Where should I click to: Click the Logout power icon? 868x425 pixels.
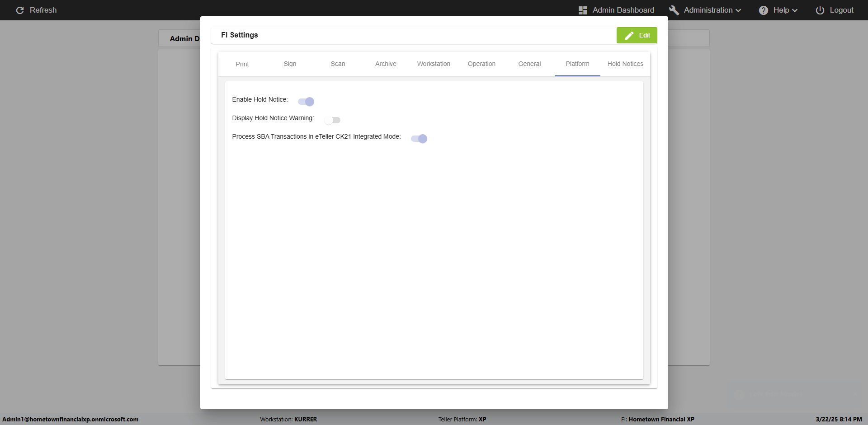click(x=820, y=10)
